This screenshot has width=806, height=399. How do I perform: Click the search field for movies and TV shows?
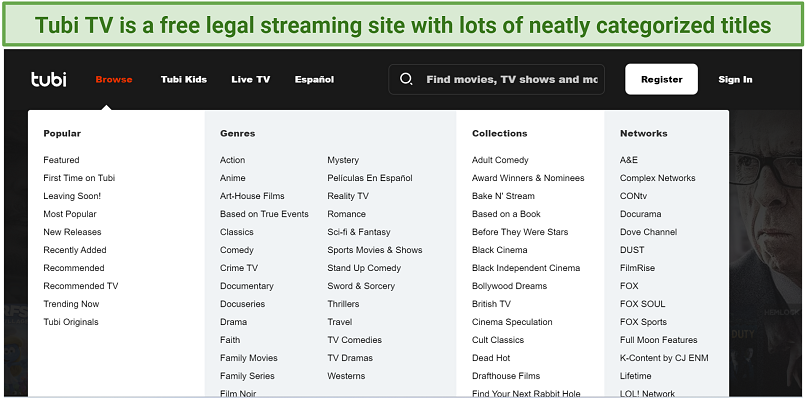[x=497, y=79]
